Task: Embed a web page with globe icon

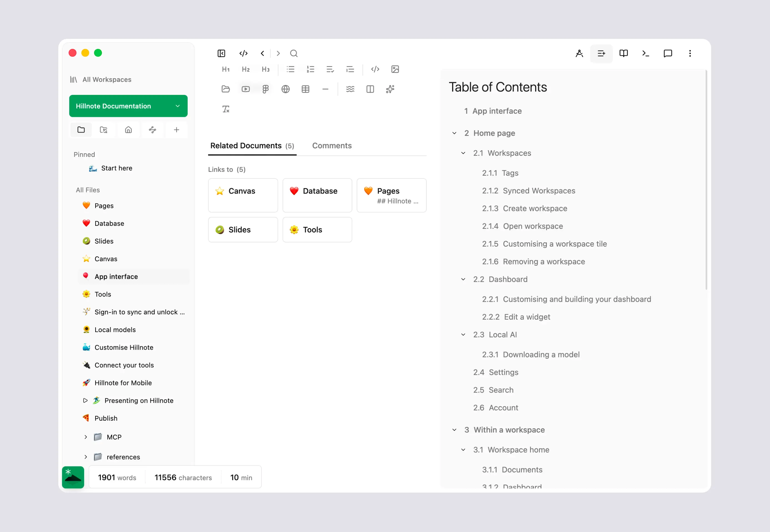Action: pyautogui.click(x=286, y=89)
